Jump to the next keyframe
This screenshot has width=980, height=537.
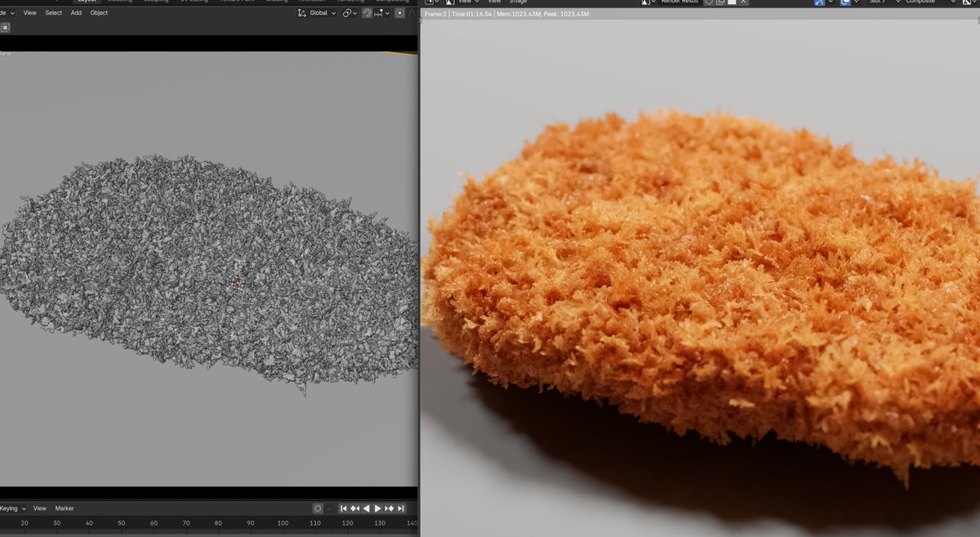click(390, 508)
